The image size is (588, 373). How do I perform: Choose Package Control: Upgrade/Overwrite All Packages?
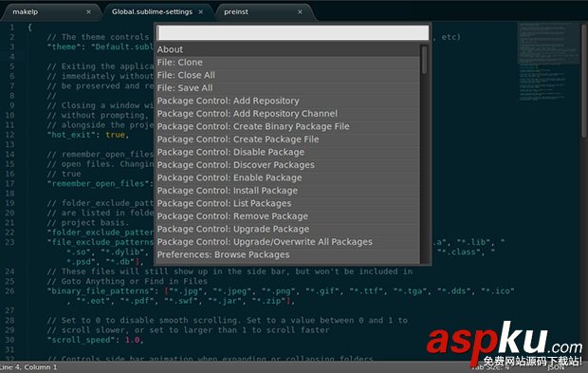point(287,242)
